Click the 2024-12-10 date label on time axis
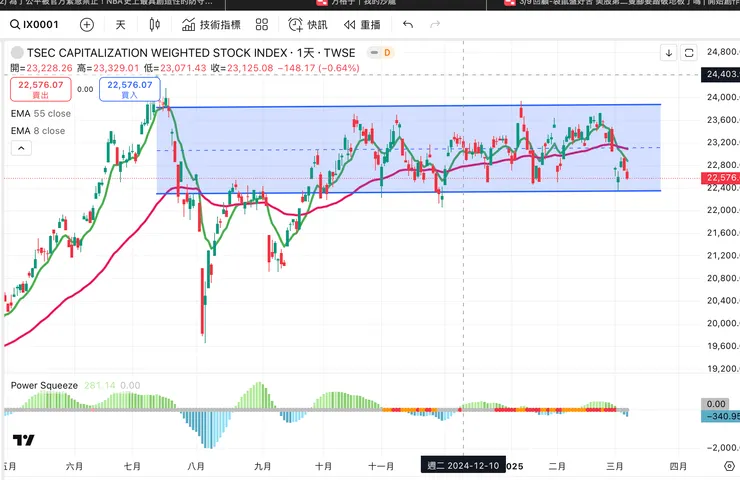The height and width of the screenshot is (480, 740). (x=463, y=466)
